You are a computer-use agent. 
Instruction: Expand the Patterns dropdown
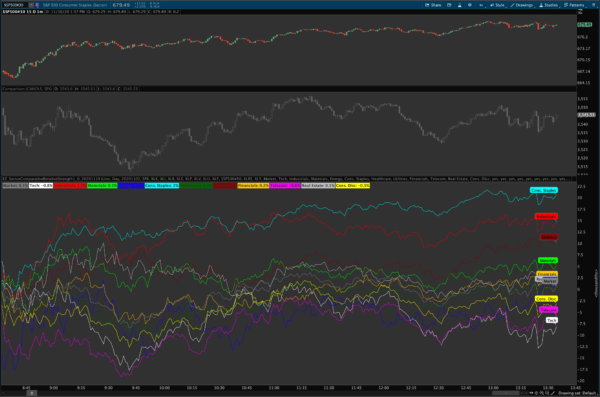coord(576,5)
